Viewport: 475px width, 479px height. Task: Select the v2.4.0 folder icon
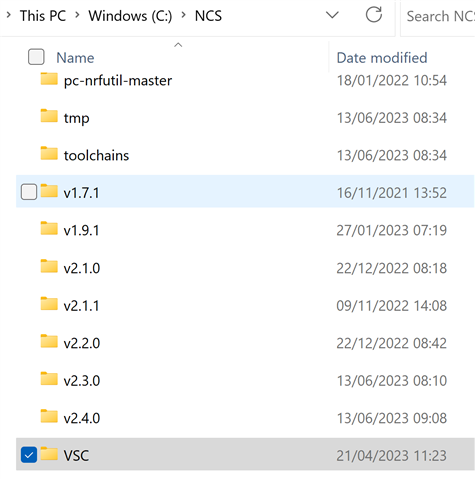(x=49, y=416)
